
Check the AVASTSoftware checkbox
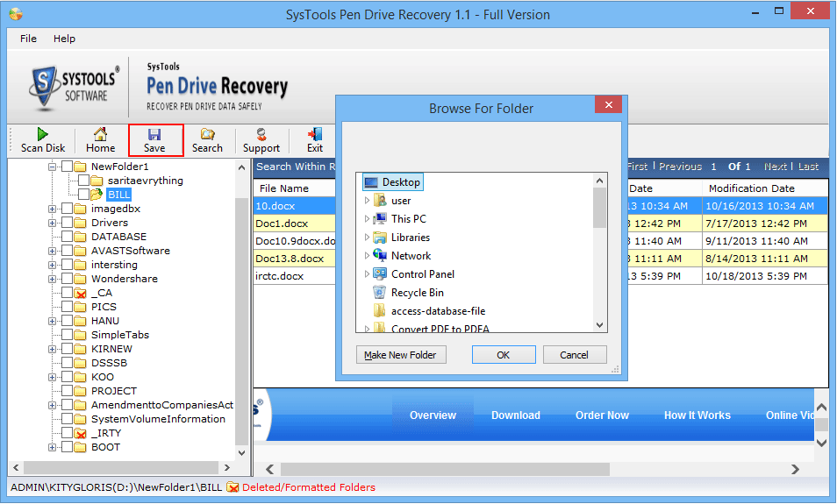click(68, 251)
